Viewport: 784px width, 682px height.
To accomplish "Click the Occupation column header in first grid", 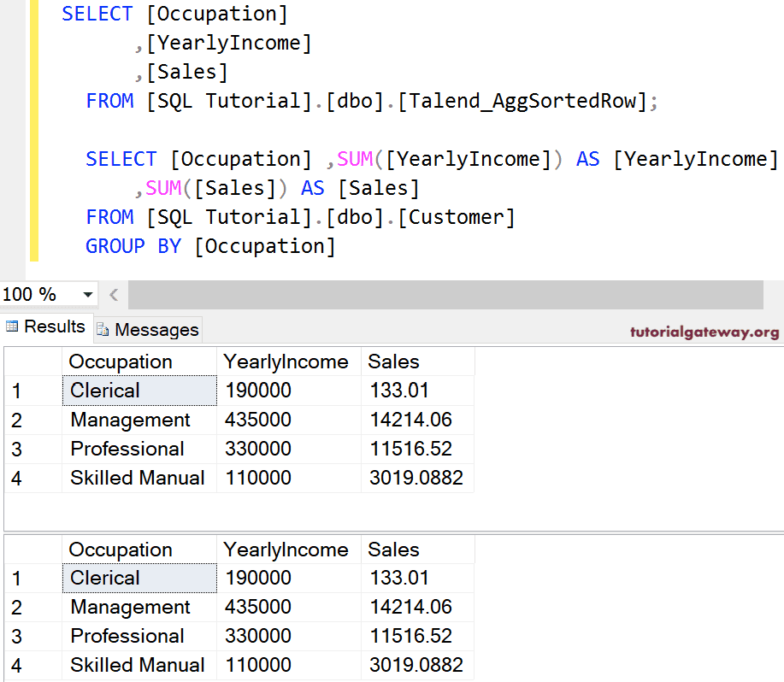I will pos(121,362).
